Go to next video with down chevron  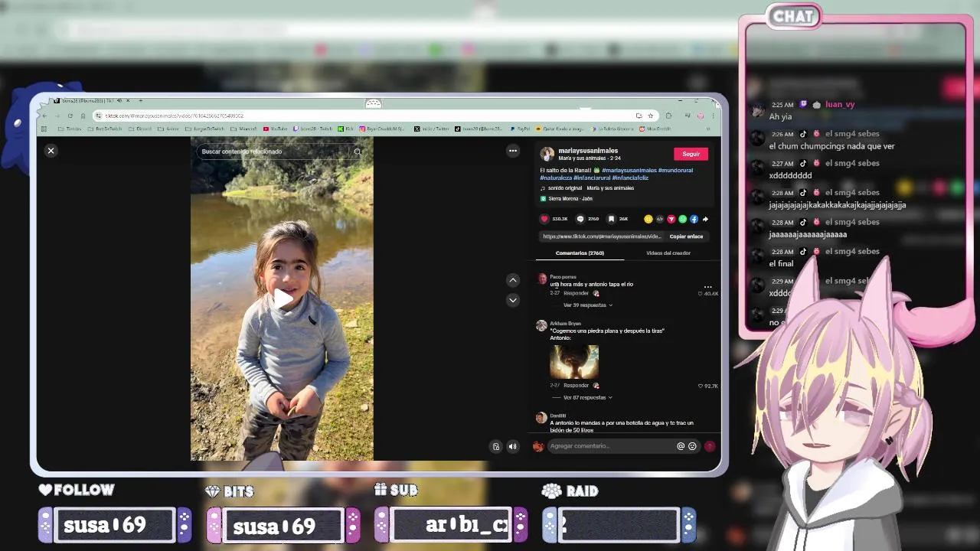click(513, 300)
